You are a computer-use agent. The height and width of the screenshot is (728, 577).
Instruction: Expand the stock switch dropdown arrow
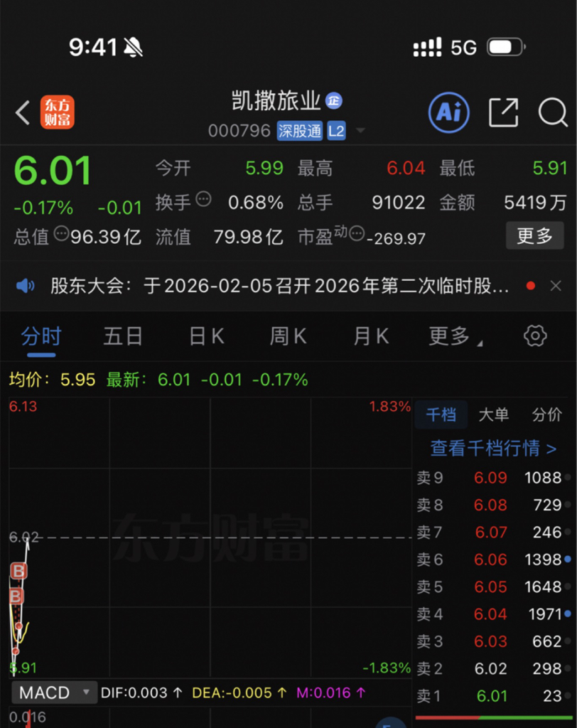tap(360, 131)
